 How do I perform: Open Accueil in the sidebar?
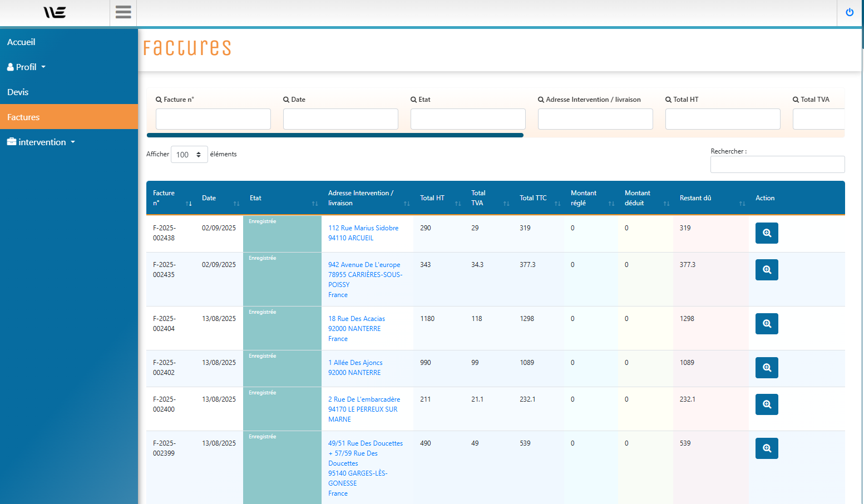pos(21,42)
